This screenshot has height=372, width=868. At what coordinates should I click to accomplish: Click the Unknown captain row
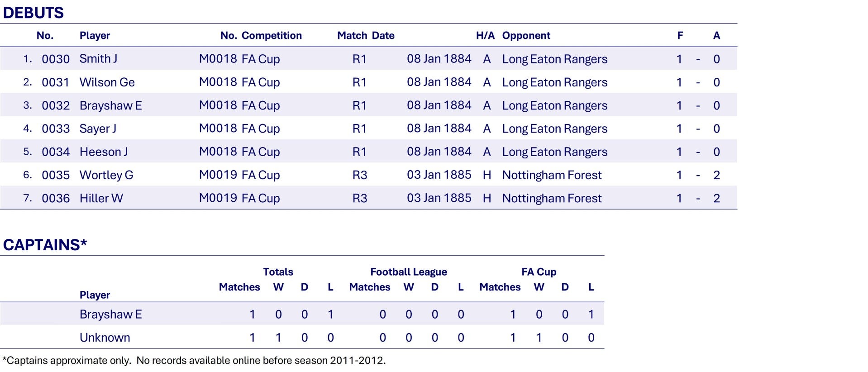[105, 338]
